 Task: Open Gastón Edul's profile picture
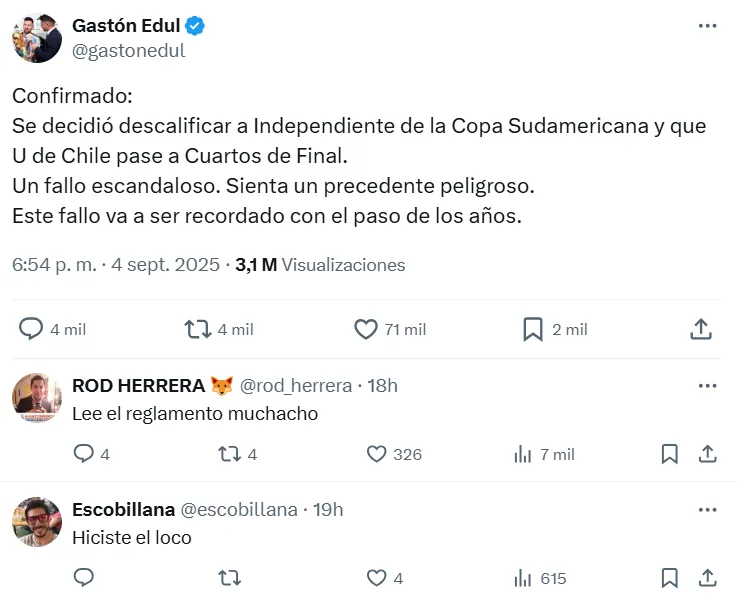pyautogui.click(x=37, y=38)
